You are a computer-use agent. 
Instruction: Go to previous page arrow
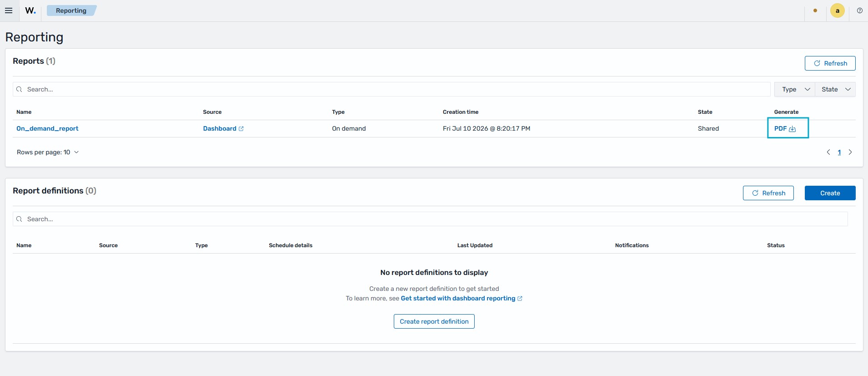click(x=828, y=152)
